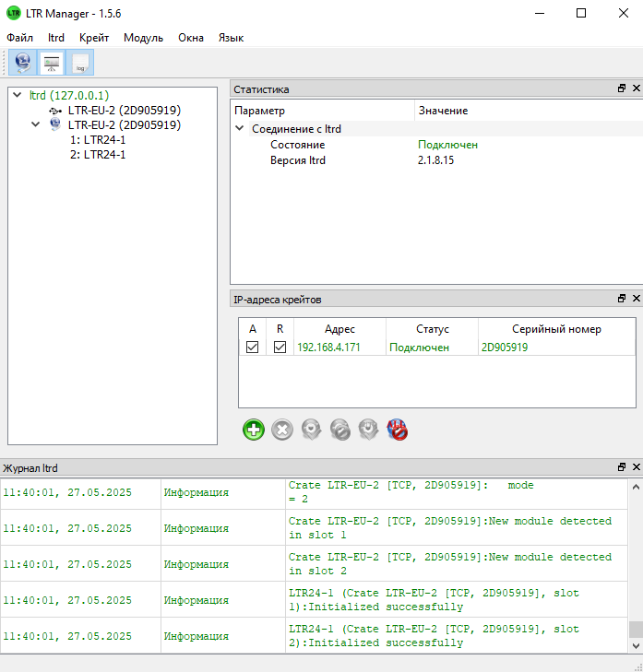Toggle the log journal toolbar icon
The image size is (643, 672).
pyautogui.click(x=79, y=63)
